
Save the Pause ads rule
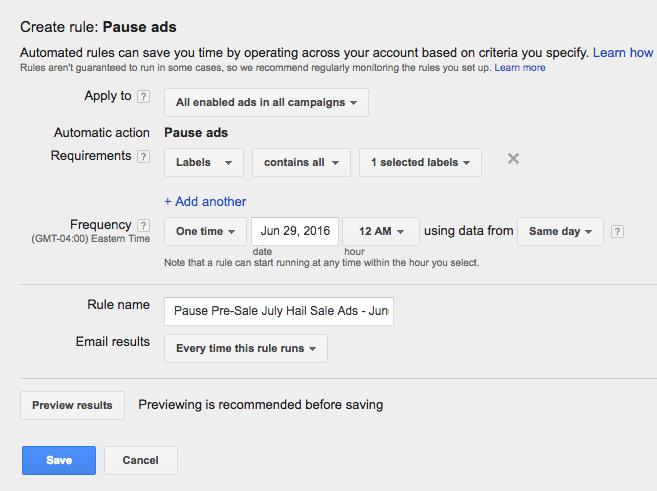[59, 460]
